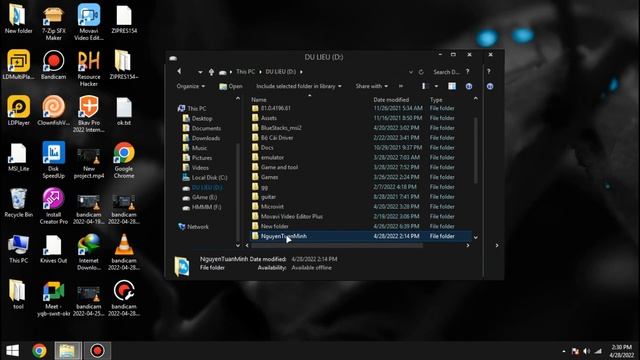Select the MSI_Lite desktop file

pyautogui.click(x=18, y=157)
